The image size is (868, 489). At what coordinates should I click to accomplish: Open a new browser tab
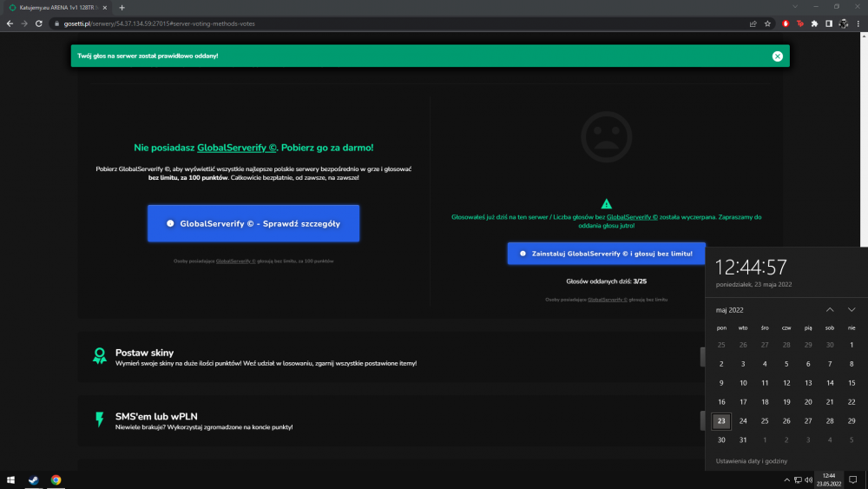pyautogui.click(x=122, y=8)
